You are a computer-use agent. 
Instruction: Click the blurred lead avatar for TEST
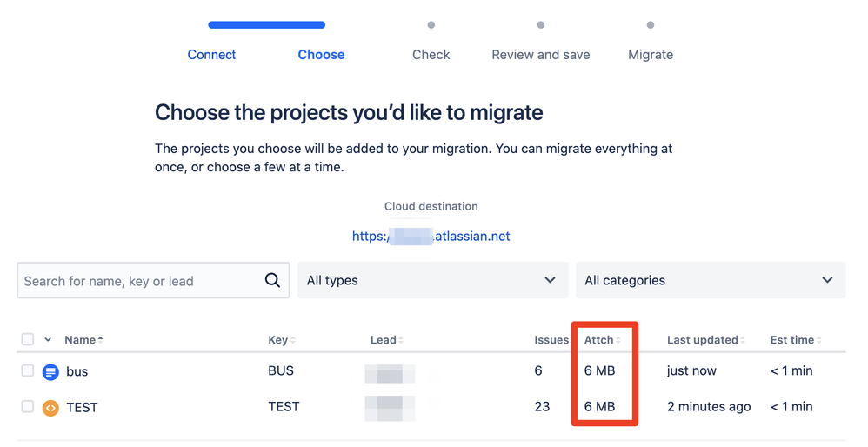pos(390,409)
